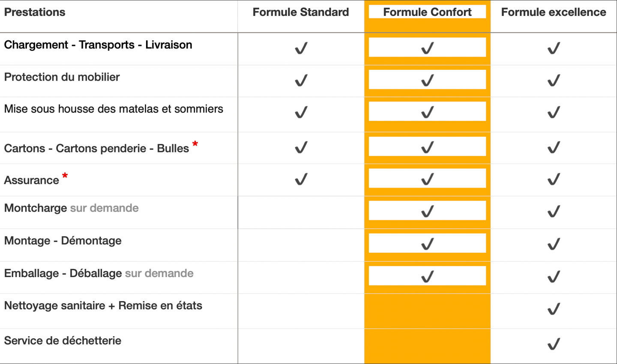Click the orange Confort cell in Service de déchetterie row
Viewport: 617px width, 364px height.
[x=427, y=346]
